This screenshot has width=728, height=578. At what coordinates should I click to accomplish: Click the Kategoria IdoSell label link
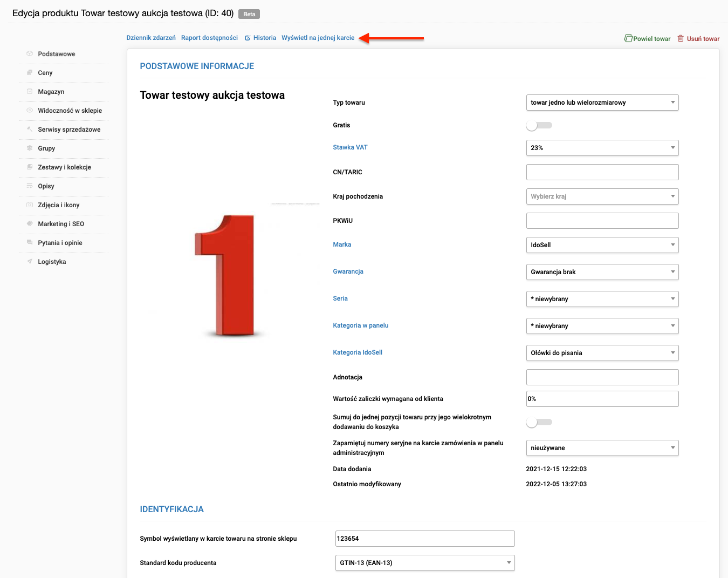coord(358,352)
